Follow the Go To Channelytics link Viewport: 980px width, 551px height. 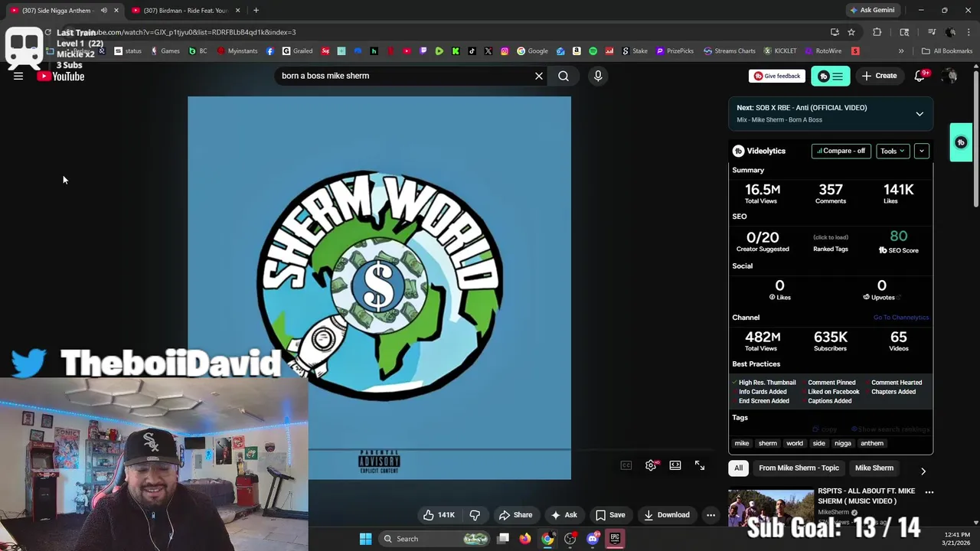[x=900, y=318]
